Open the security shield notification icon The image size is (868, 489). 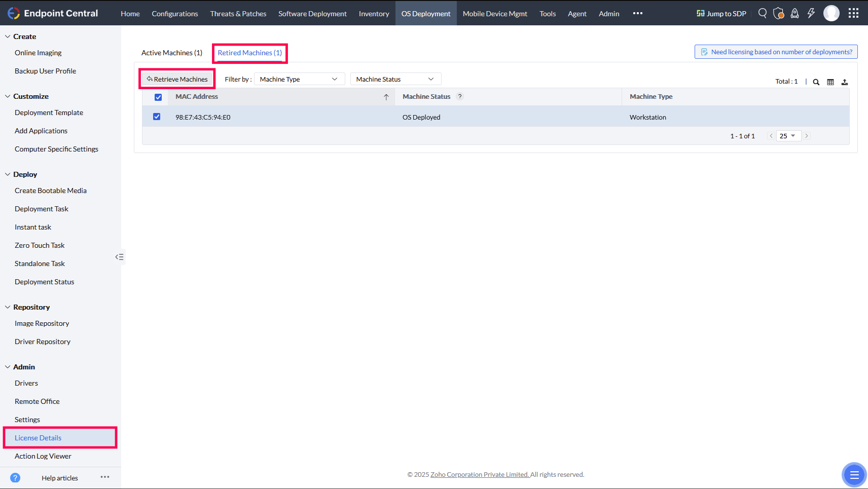(779, 13)
